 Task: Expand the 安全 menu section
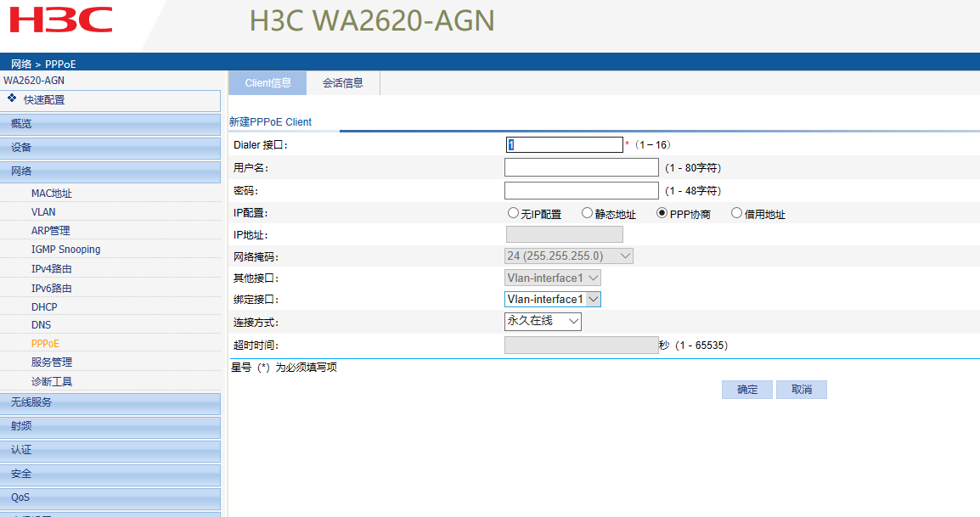coord(110,475)
